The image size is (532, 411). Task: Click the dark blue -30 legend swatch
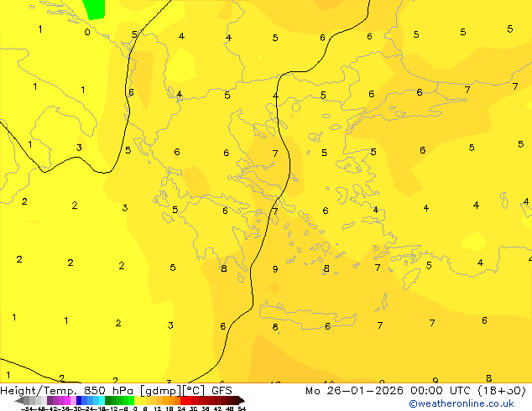[79, 400]
